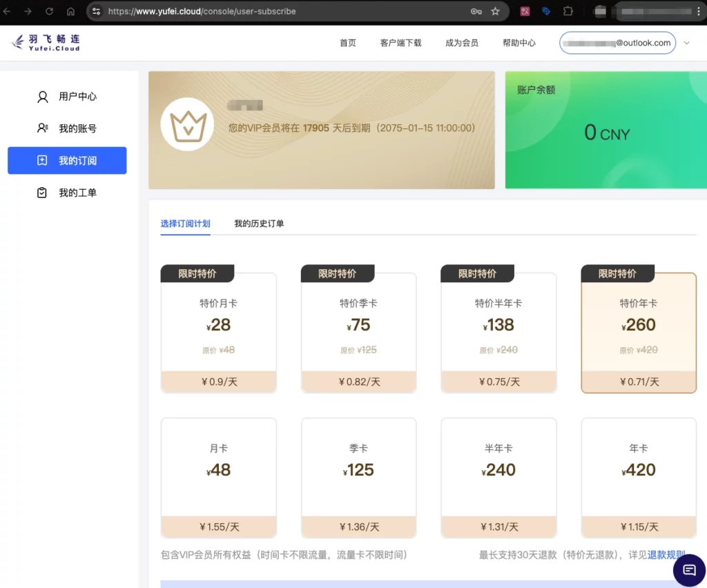Click the 我的订阅 sidebar icon
The height and width of the screenshot is (588, 707).
pyautogui.click(x=43, y=160)
